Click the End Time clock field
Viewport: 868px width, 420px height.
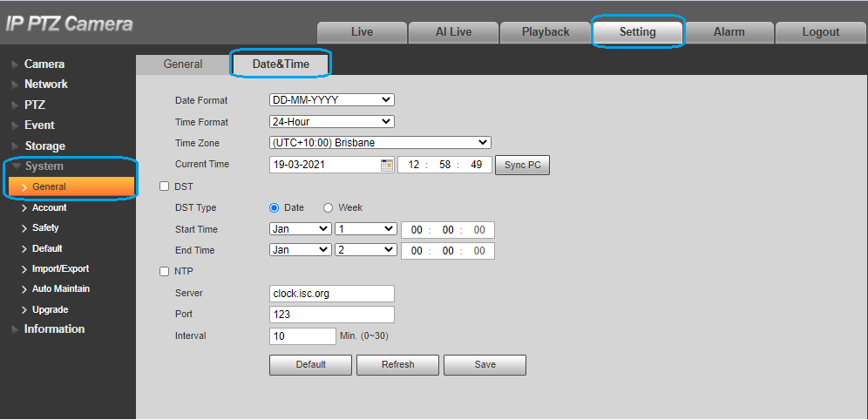tap(447, 251)
